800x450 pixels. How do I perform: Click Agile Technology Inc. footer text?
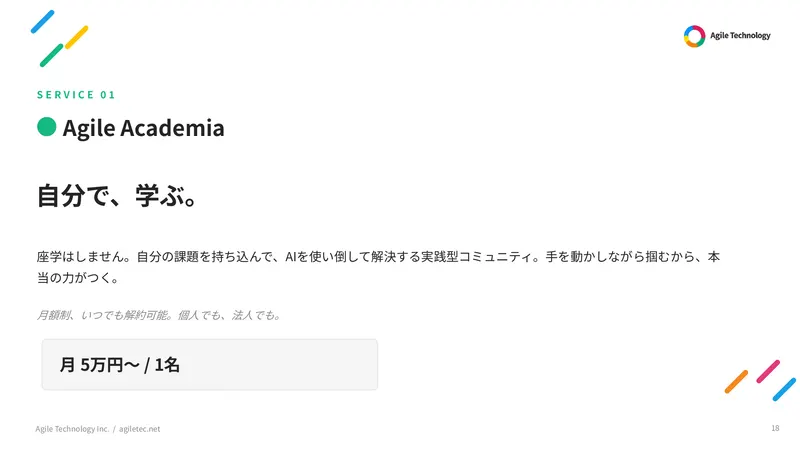point(72,429)
